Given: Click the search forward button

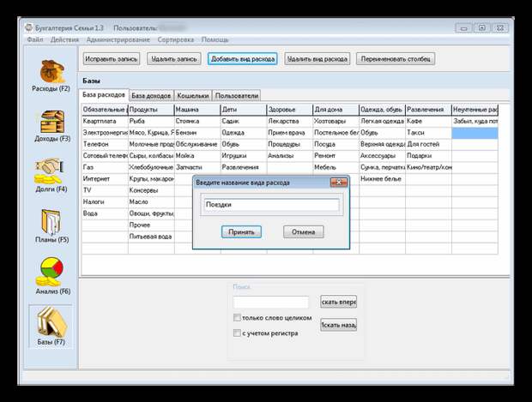Looking at the screenshot, I should pos(338,302).
